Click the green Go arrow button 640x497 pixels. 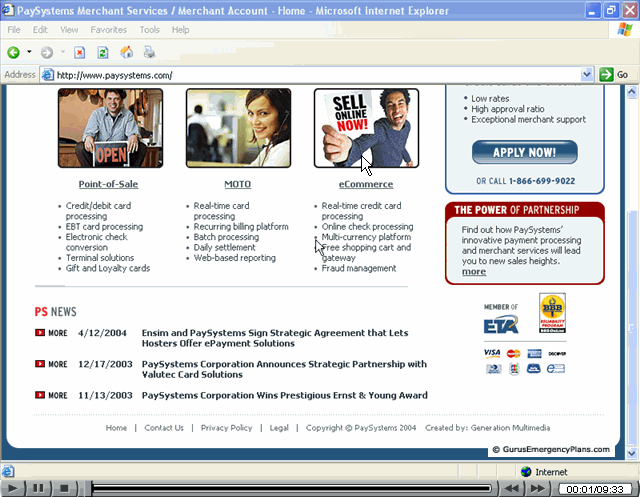click(x=606, y=75)
